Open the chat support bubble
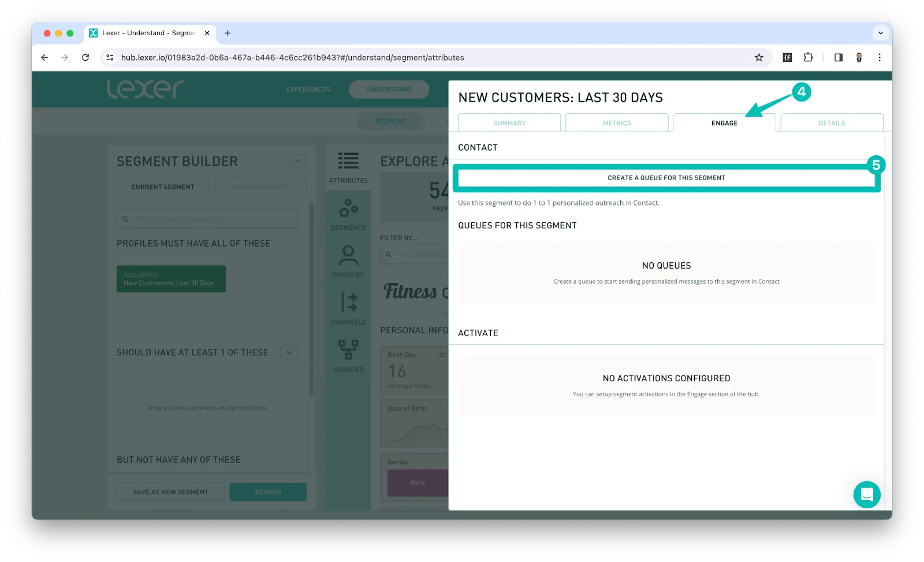This screenshot has height=562, width=924. (x=867, y=494)
